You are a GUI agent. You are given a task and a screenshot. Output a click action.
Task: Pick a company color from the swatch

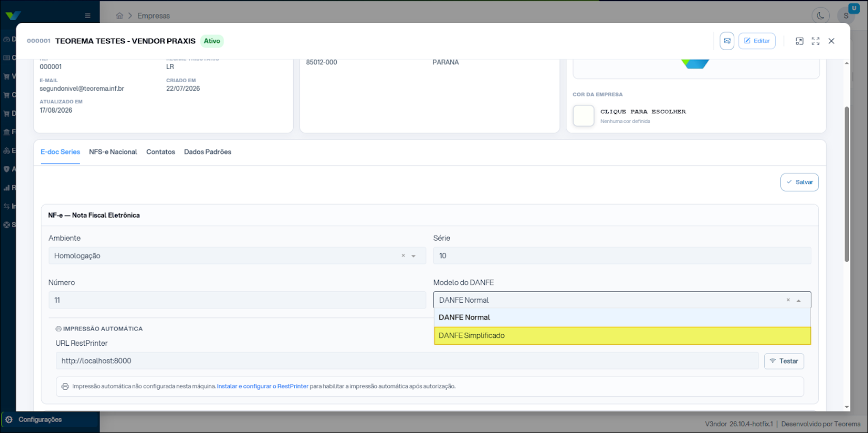[x=583, y=116]
